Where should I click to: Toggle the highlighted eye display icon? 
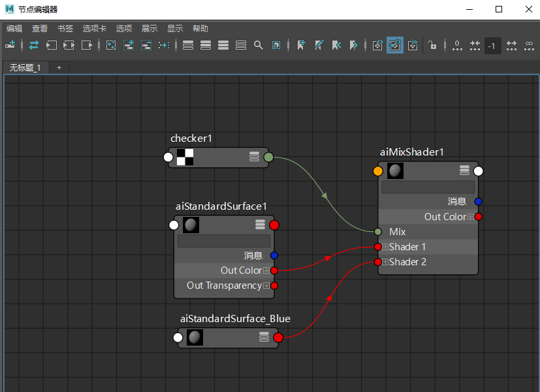[395, 45]
